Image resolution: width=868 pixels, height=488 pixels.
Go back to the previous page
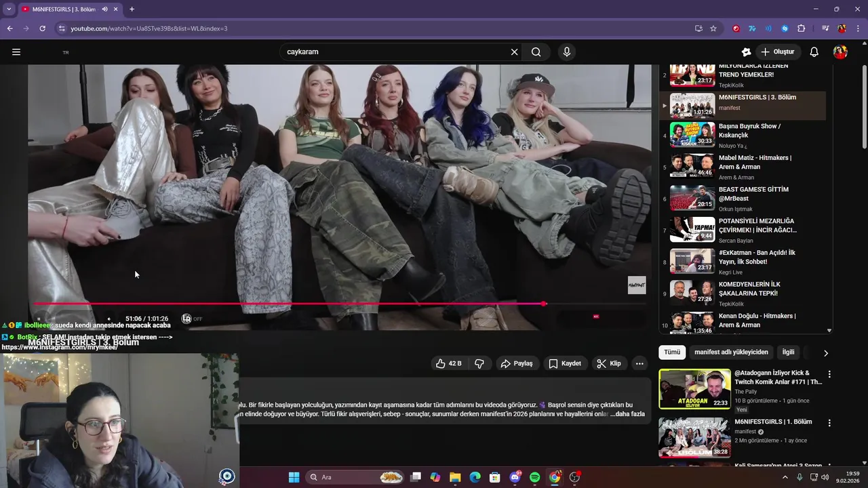pyautogui.click(x=9, y=28)
